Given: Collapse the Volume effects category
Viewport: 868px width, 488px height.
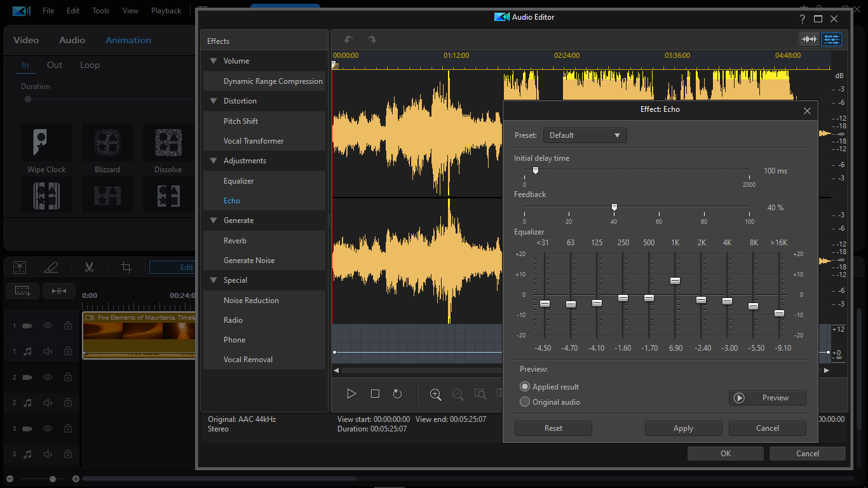Looking at the screenshot, I should (214, 61).
